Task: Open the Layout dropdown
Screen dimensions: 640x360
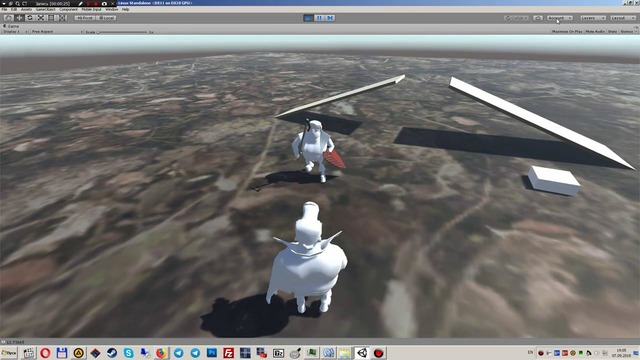Action: pyautogui.click(x=623, y=18)
